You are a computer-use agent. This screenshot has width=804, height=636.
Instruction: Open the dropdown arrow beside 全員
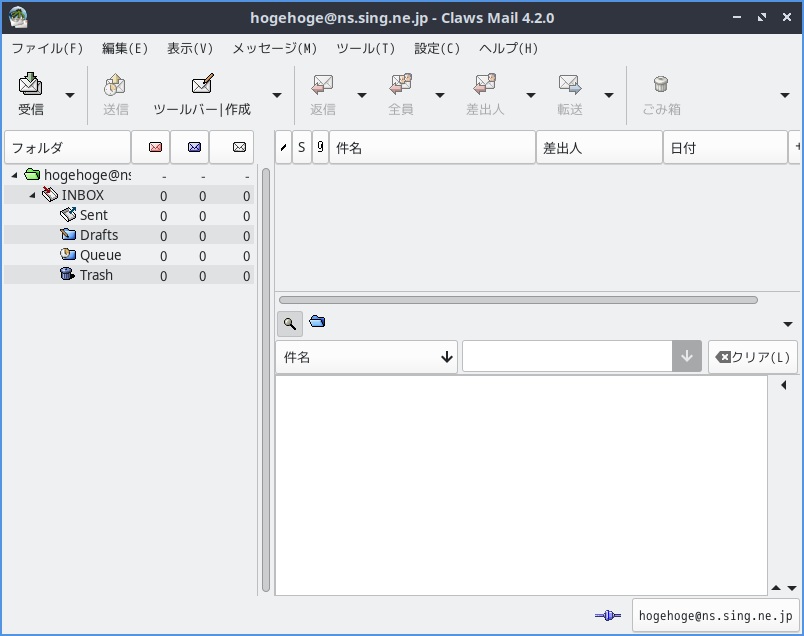click(440, 95)
